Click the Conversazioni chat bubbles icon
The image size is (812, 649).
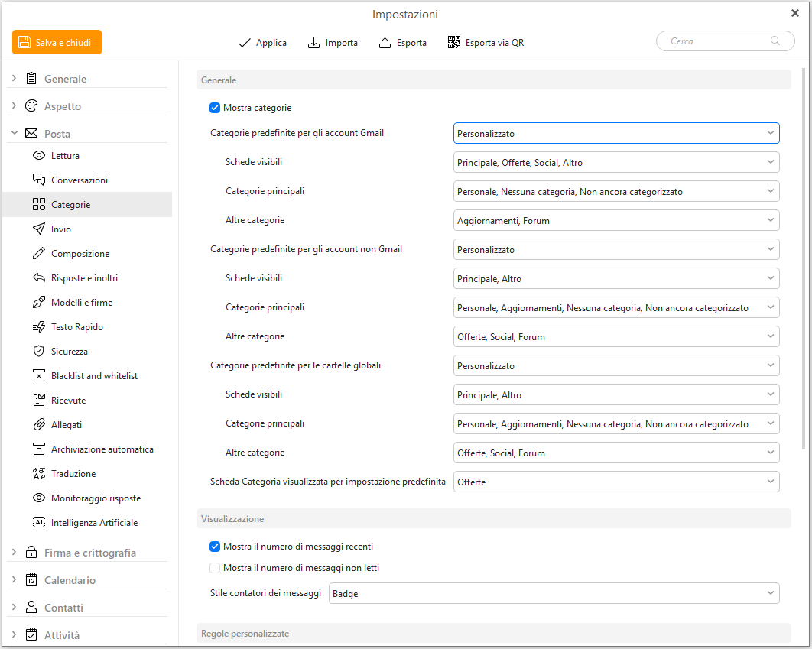tap(39, 180)
